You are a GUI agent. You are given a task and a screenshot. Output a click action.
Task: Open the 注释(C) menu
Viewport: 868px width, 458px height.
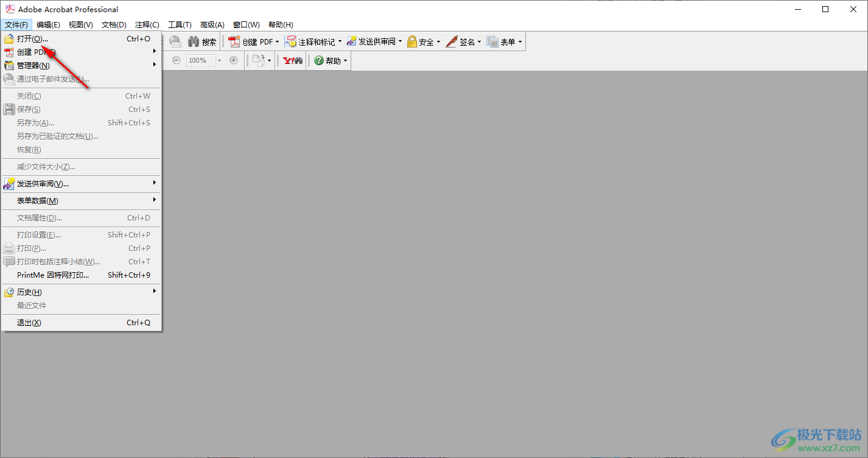click(x=147, y=24)
